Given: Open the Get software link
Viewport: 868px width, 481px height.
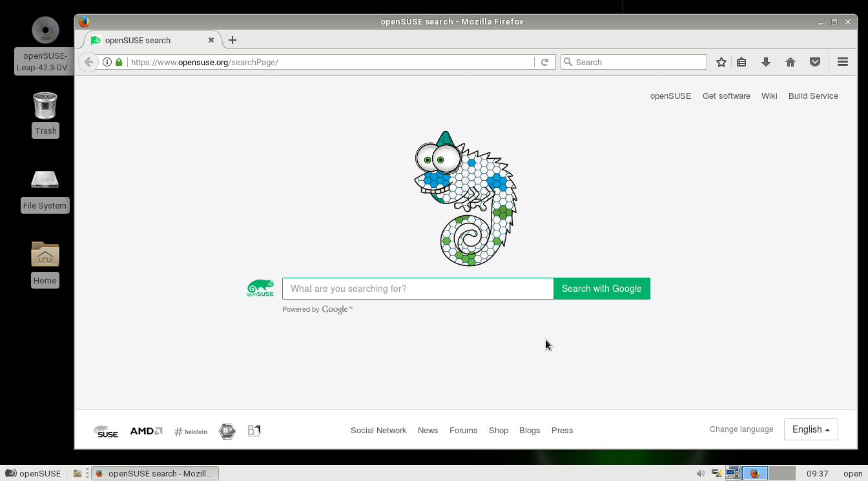Looking at the screenshot, I should (726, 96).
